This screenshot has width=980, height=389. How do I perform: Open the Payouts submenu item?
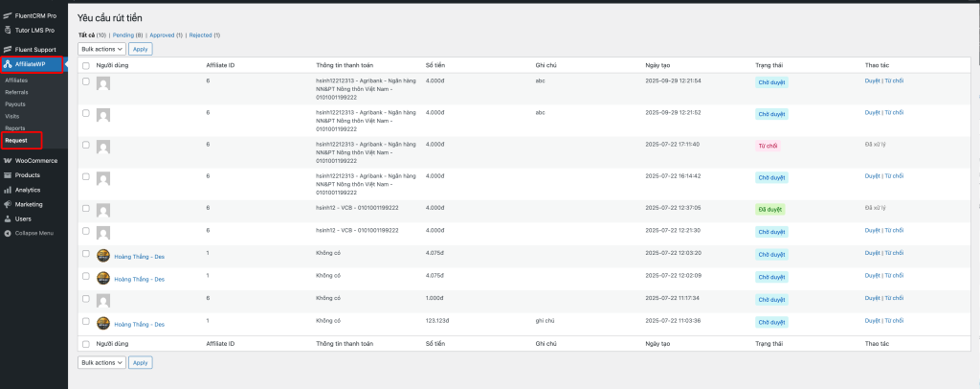point(15,103)
